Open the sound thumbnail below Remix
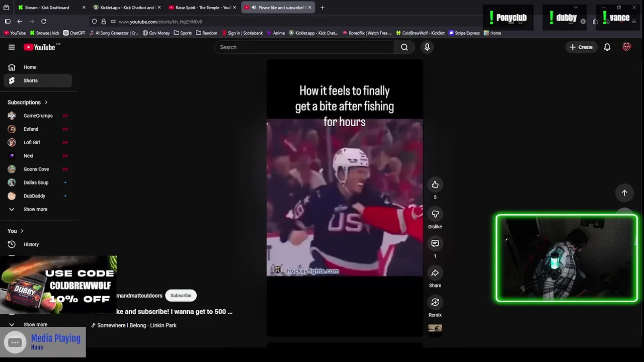Viewport: 644px width, 362px height. [x=435, y=328]
